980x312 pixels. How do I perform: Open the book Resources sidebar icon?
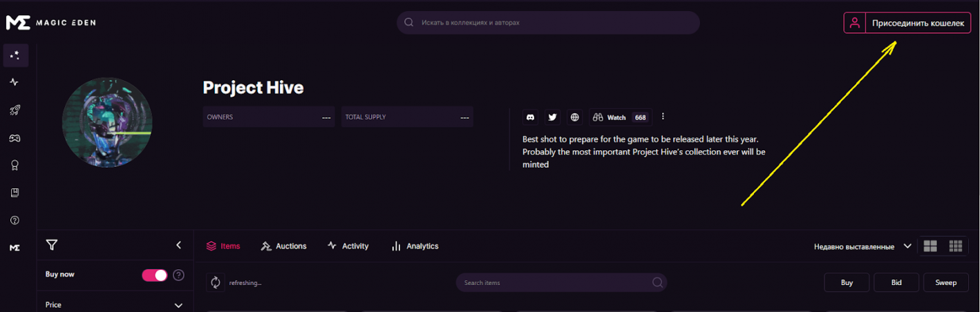(15, 193)
